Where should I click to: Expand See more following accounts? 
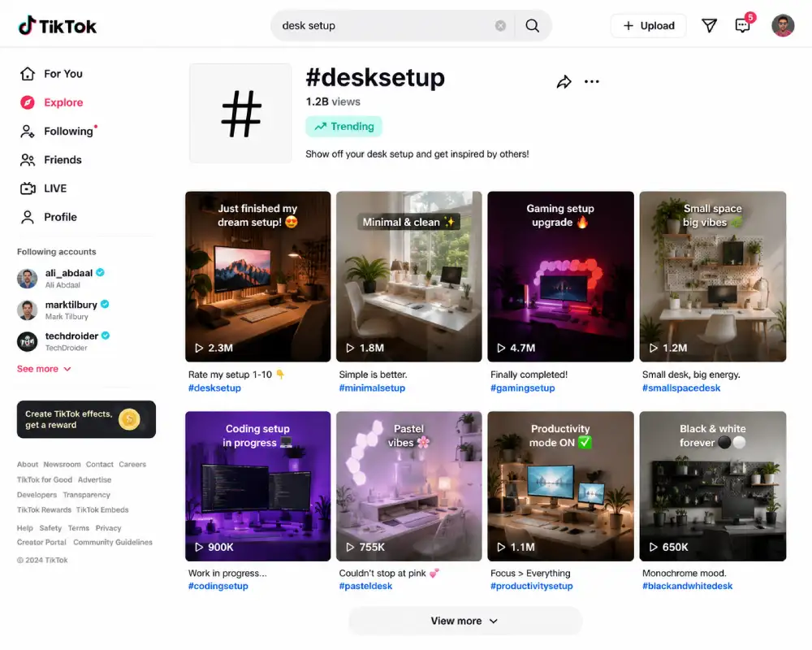pyautogui.click(x=44, y=369)
